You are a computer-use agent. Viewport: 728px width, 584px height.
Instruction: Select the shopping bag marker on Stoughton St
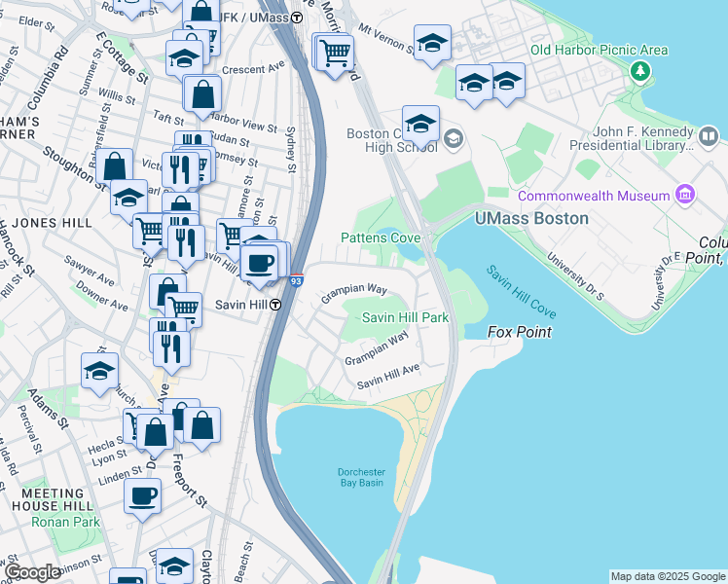point(114,166)
